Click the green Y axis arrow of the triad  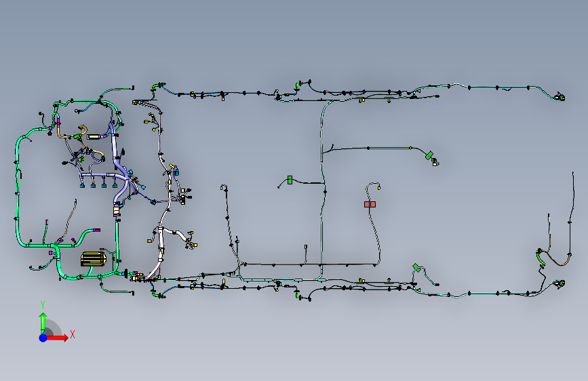(43, 323)
